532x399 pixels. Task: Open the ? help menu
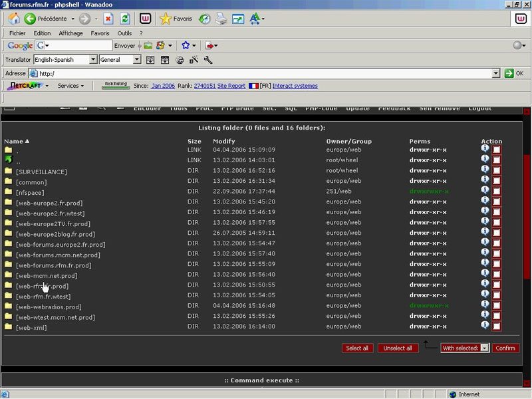pos(141,33)
